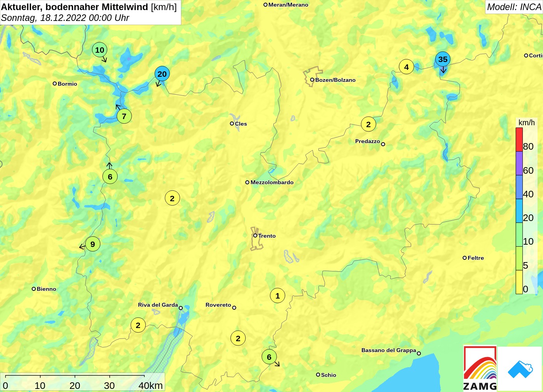Select the blue station marker showing 20
543x392 pixels.
[162, 74]
